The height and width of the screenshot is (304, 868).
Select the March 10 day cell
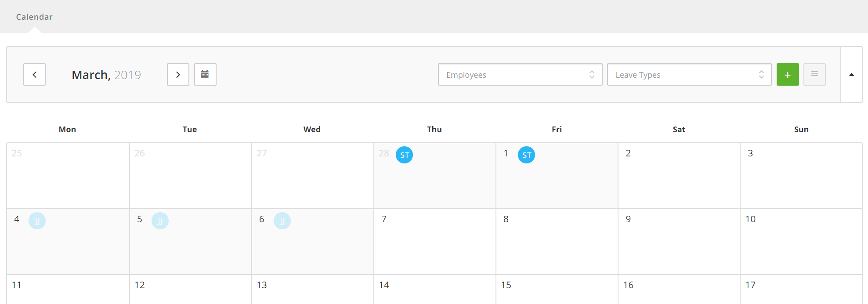pyautogui.click(x=801, y=242)
